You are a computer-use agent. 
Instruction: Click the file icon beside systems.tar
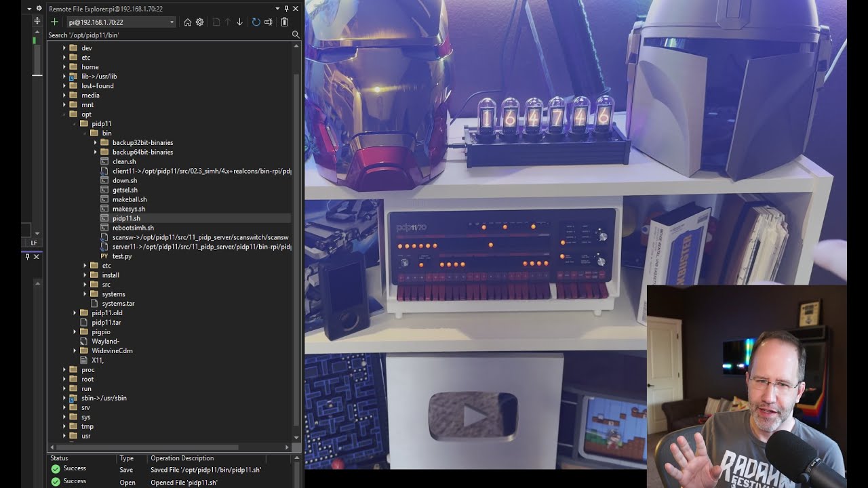[95, 304]
